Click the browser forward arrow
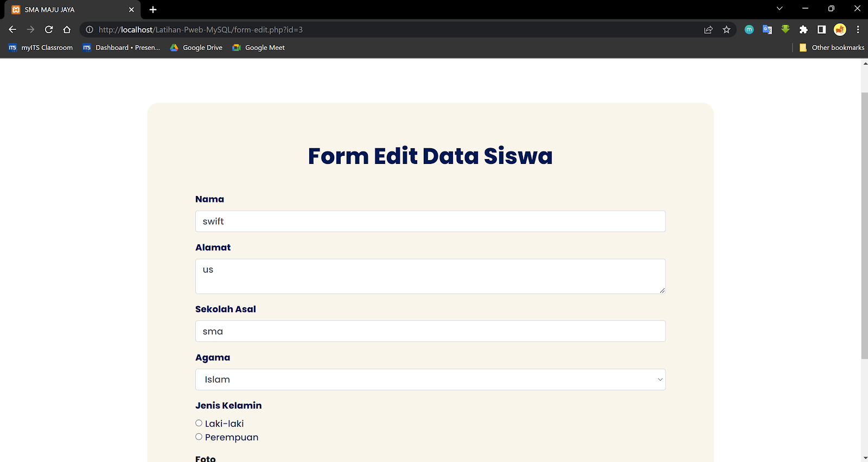The image size is (868, 462). pos(30,30)
